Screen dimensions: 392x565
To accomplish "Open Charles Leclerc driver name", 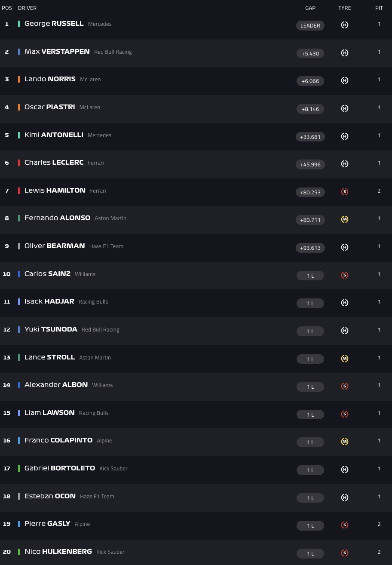I will (54, 163).
